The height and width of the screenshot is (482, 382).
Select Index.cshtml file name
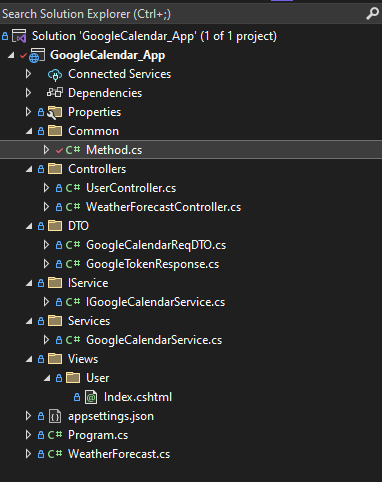pos(138,397)
